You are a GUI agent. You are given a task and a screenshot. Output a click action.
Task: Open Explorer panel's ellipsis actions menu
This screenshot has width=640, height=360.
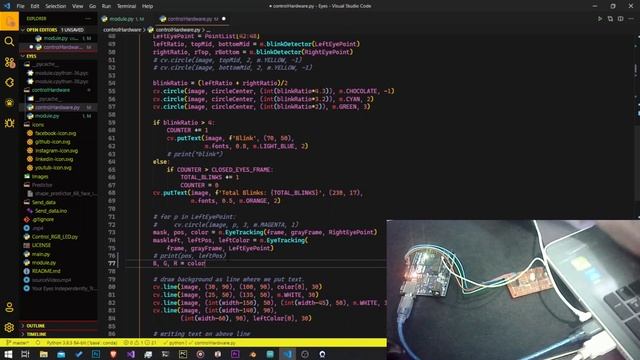pos(88,19)
